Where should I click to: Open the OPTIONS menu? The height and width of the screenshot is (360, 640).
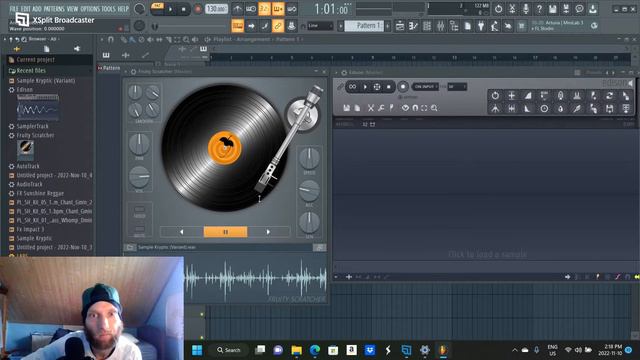[90, 9]
